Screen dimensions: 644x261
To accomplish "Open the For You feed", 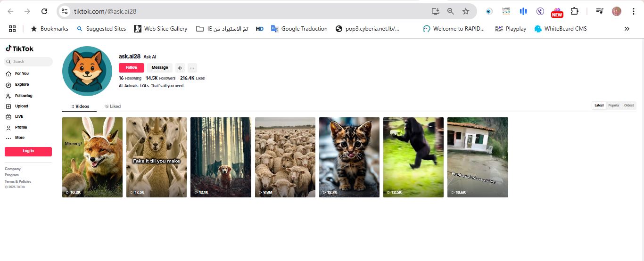I will pyautogui.click(x=21, y=73).
